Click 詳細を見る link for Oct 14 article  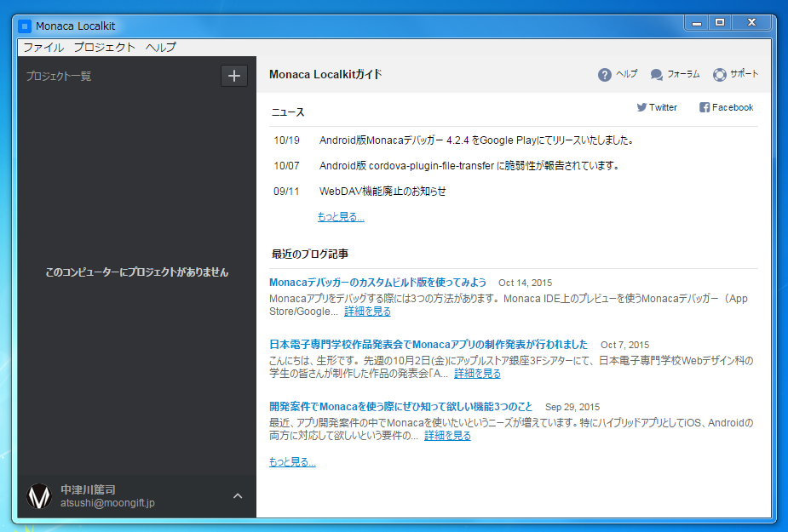click(x=367, y=312)
